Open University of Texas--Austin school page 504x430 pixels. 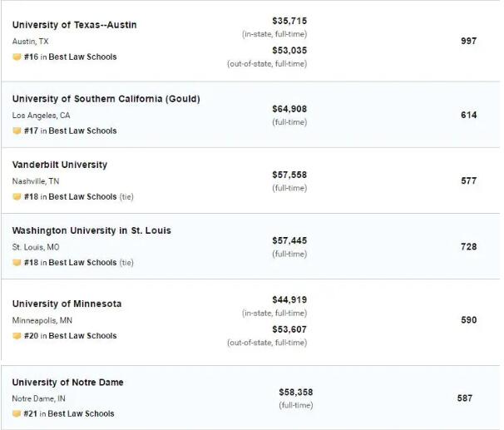pyautogui.click(x=74, y=25)
